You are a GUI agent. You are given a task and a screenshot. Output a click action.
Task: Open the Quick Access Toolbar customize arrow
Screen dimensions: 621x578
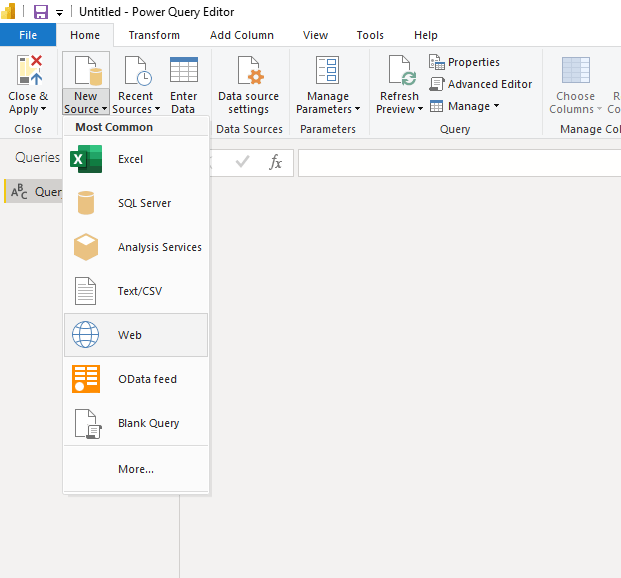click(x=59, y=13)
